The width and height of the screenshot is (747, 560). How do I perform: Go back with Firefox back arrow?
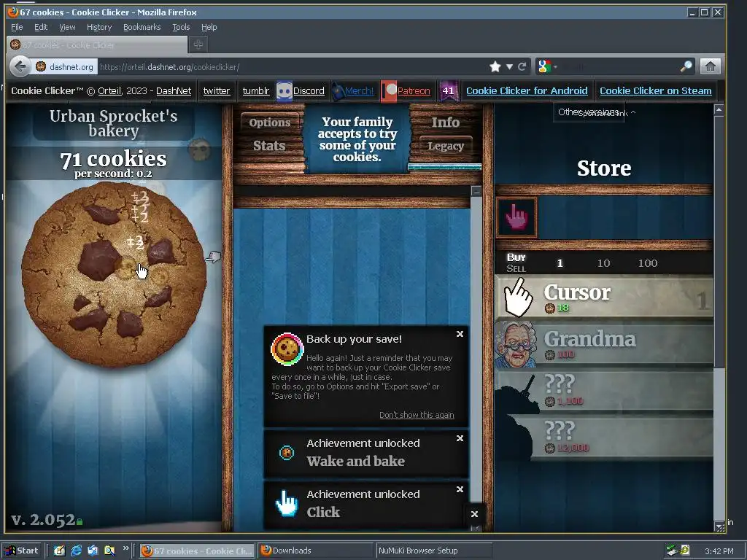coord(20,66)
